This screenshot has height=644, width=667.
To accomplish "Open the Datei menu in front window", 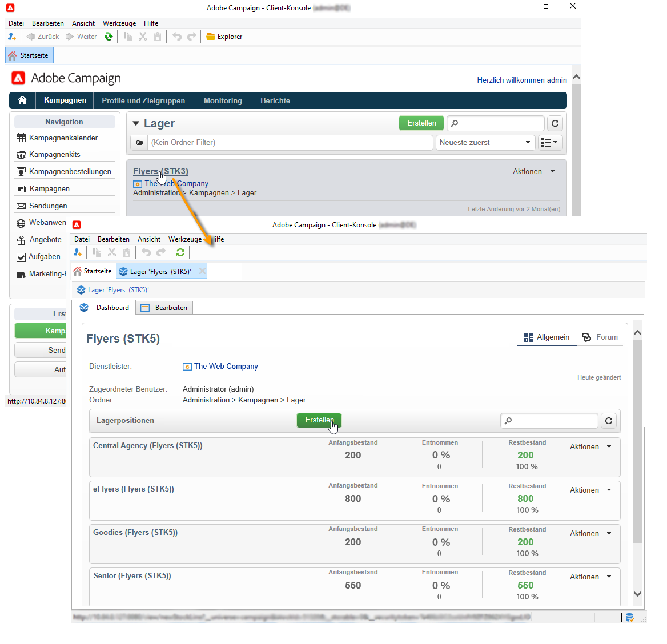I will 82,239.
